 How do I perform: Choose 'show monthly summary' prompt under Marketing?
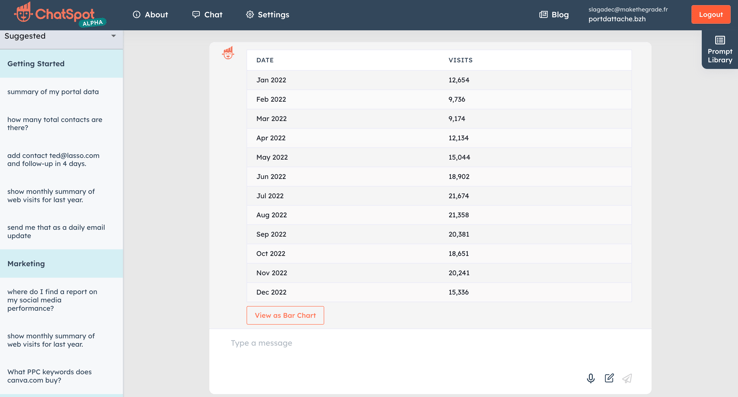coord(51,340)
